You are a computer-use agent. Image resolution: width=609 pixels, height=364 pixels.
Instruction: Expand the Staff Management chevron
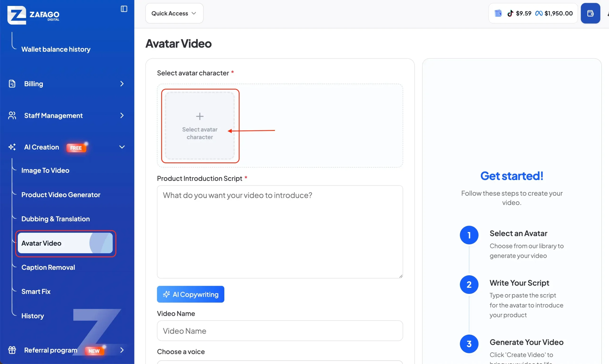pos(122,116)
